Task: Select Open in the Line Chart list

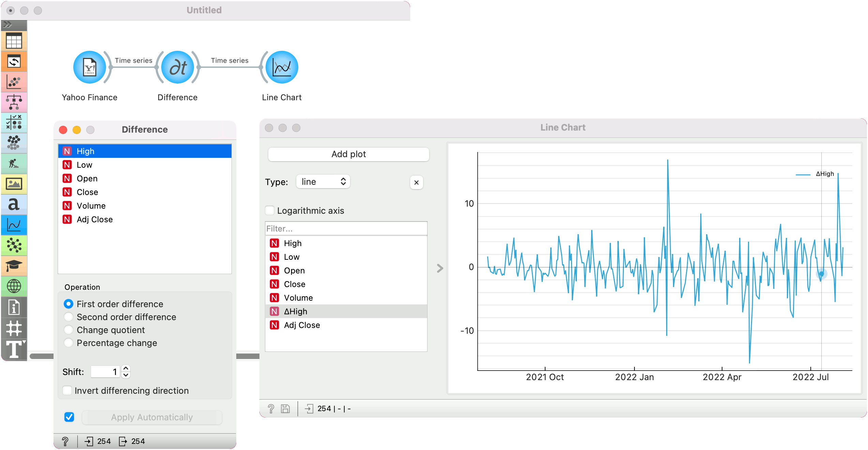Action: 346,270
